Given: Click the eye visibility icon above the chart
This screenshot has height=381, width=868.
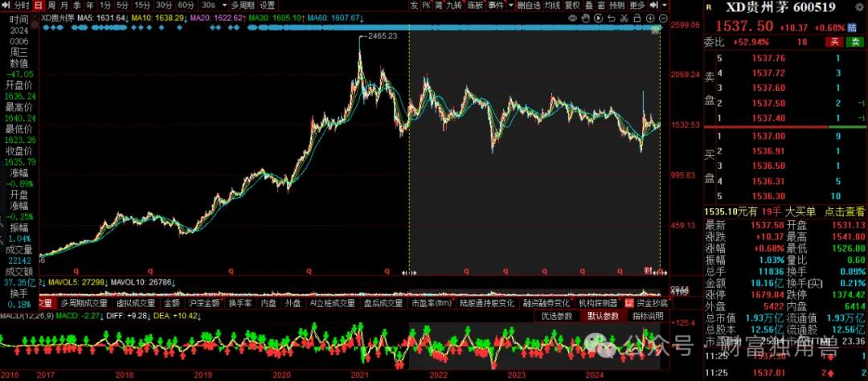Looking at the screenshot, I should [572, 18].
